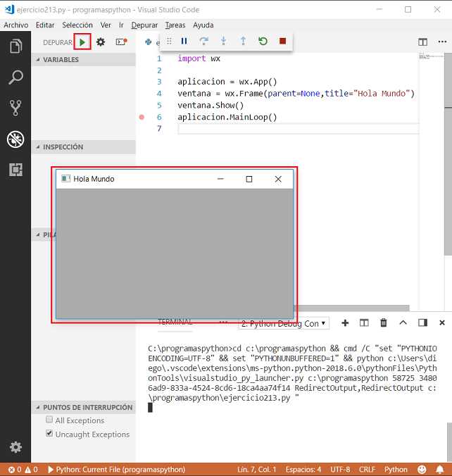
Task: Open Source Control view
Action: tap(15, 108)
